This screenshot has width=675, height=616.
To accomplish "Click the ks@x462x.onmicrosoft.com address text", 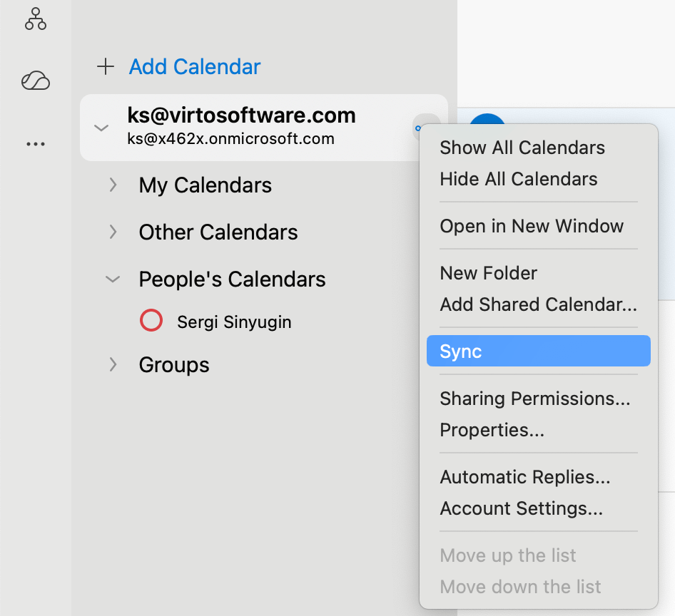I will [230, 139].
